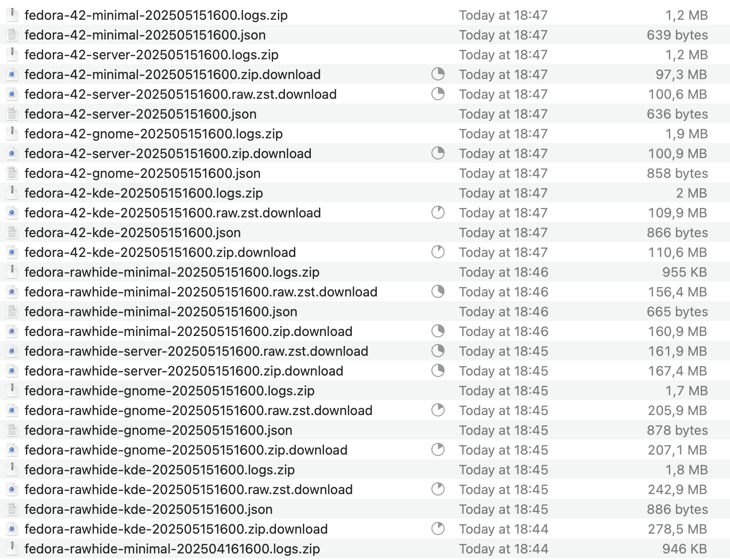Click icon of fedora-rawhide-server-202505151600.zip.download
This screenshot has height=560, width=730.
pos(12,371)
